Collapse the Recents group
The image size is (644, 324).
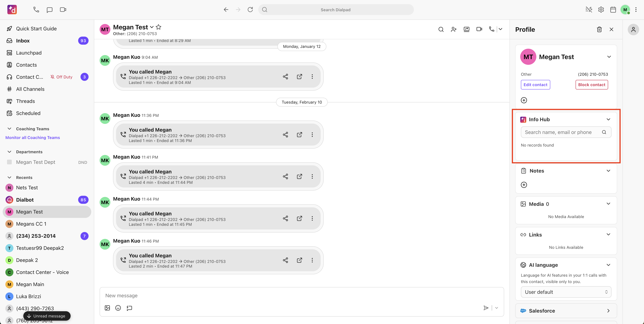pyautogui.click(x=10, y=177)
